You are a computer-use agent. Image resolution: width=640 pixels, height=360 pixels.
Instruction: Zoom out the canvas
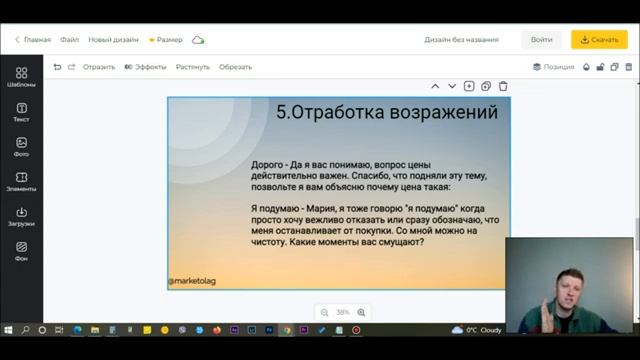(324, 312)
